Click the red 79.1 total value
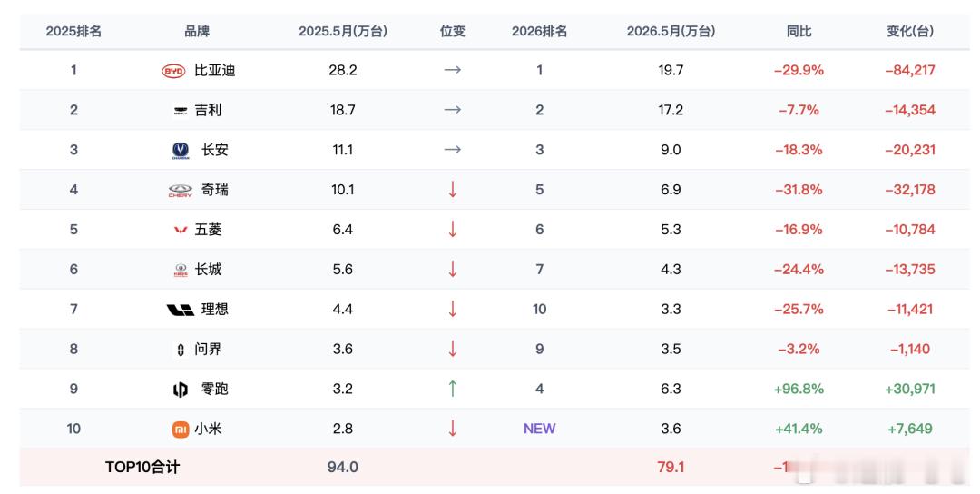 pos(671,467)
